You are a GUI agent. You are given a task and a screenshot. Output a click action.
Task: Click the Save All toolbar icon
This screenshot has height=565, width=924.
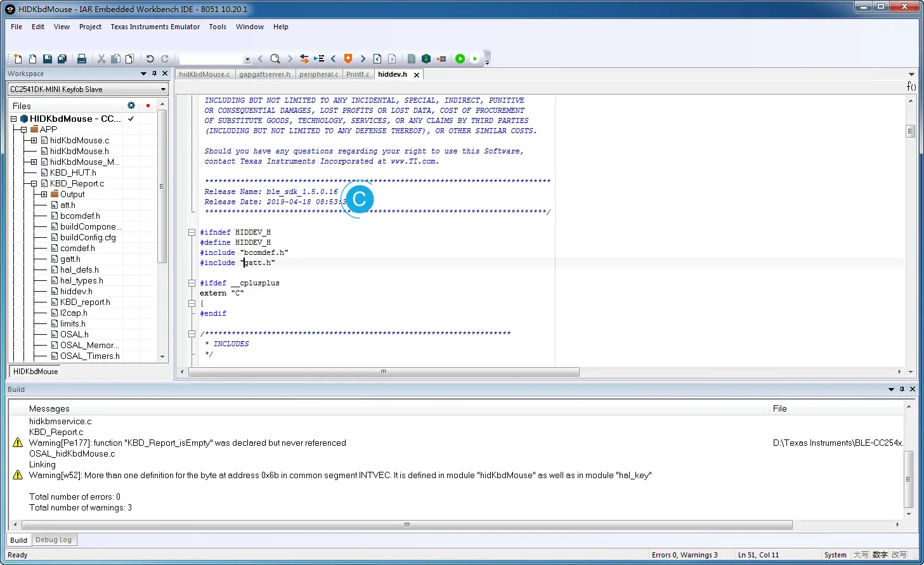point(62,59)
